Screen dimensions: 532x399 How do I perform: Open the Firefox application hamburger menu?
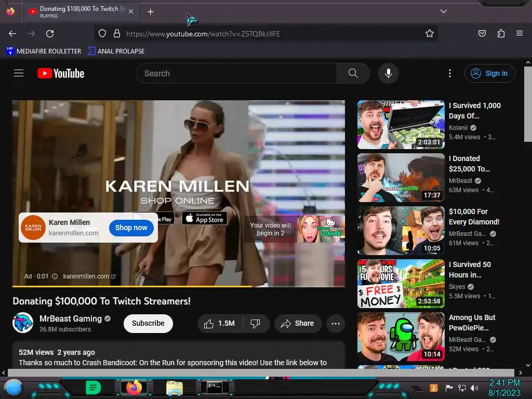click(519, 33)
